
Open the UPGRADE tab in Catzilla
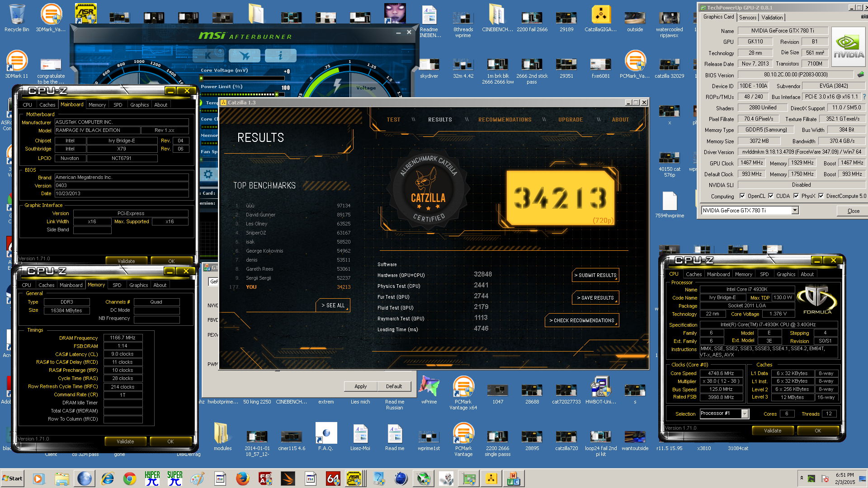point(571,120)
